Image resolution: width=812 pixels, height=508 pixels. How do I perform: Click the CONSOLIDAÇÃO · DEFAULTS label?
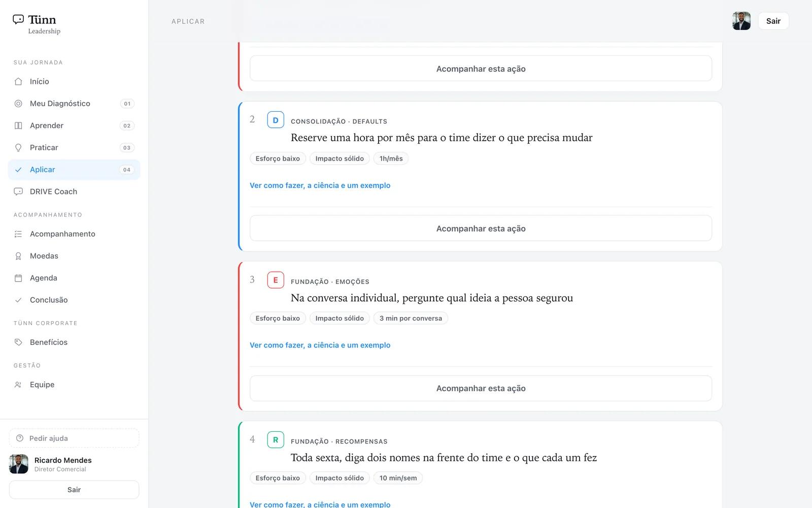[x=339, y=121]
